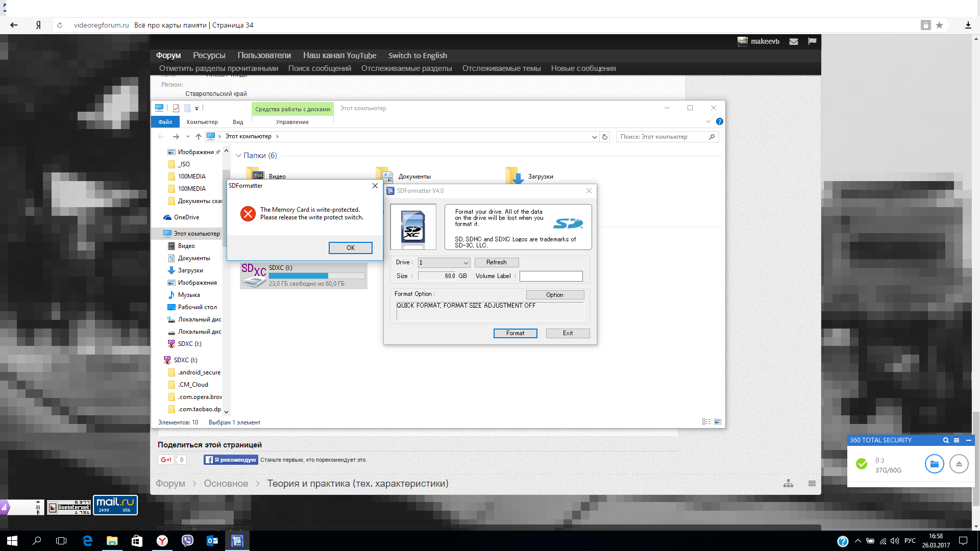Open the forum inbox envelope icon
Screen dimensions: 980x551
coord(794,41)
